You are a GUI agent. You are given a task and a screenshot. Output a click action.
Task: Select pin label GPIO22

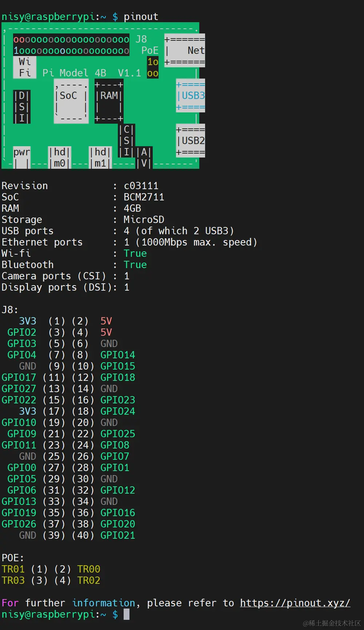tap(19, 400)
